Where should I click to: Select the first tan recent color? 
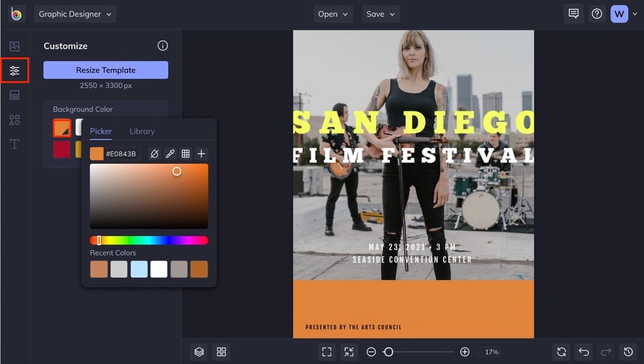coord(99,269)
